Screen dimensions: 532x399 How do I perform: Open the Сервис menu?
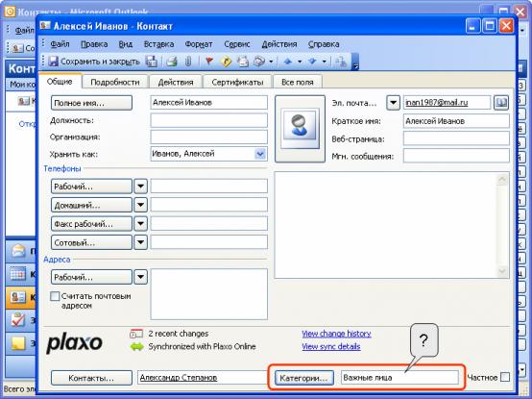(x=237, y=44)
